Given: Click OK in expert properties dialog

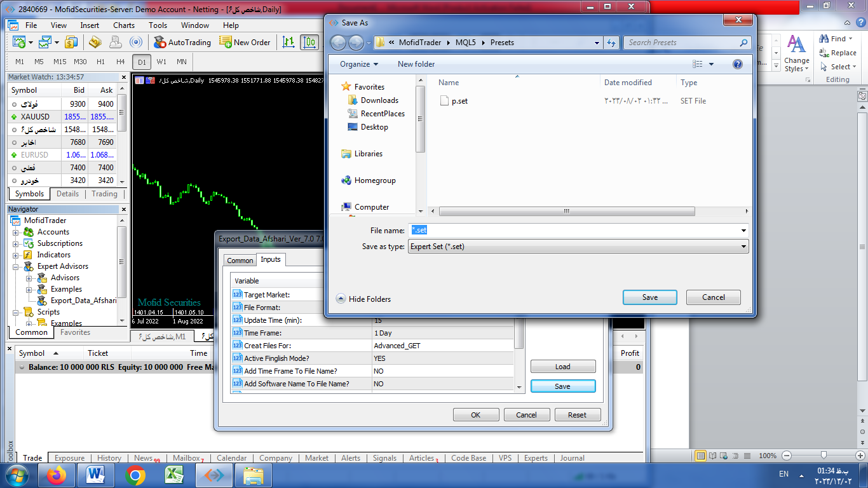Looking at the screenshot, I should [x=476, y=415].
